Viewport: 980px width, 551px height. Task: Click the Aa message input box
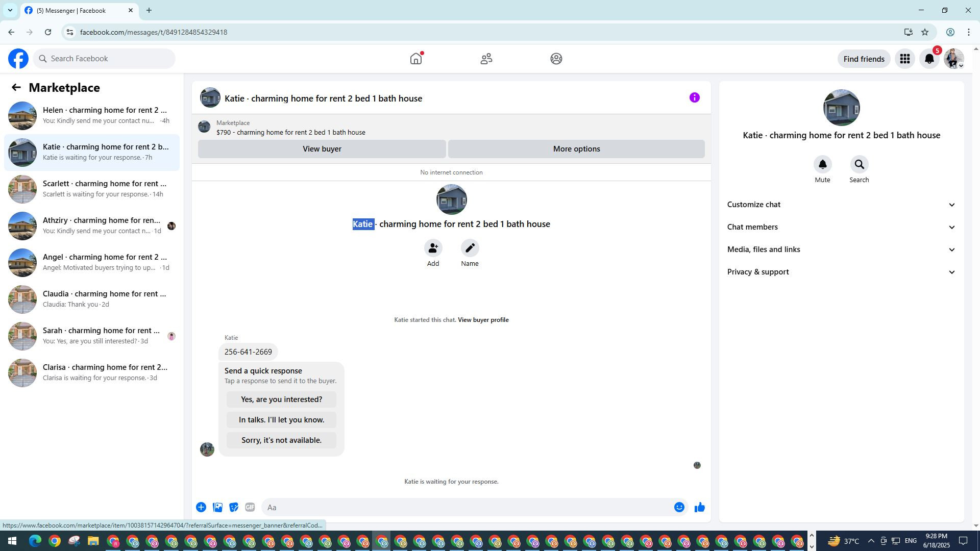click(475, 507)
